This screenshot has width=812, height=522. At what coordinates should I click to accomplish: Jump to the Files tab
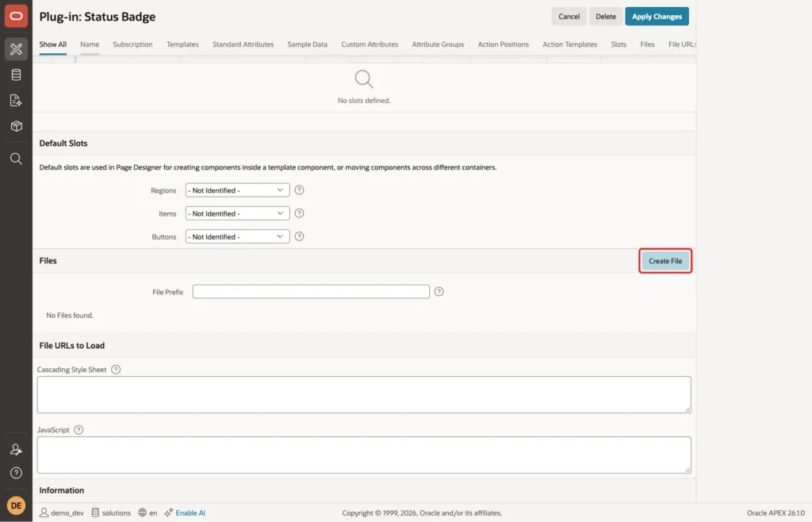(647, 44)
